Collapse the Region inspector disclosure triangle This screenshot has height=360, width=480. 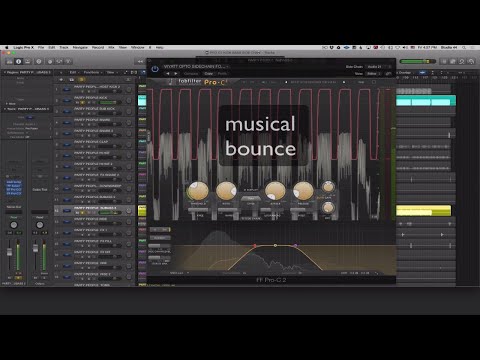(5, 72)
